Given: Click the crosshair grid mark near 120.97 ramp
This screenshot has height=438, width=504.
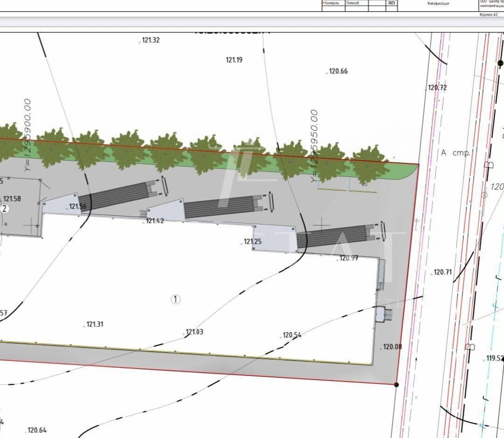Looking at the screenshot, I should click(321, 226).
